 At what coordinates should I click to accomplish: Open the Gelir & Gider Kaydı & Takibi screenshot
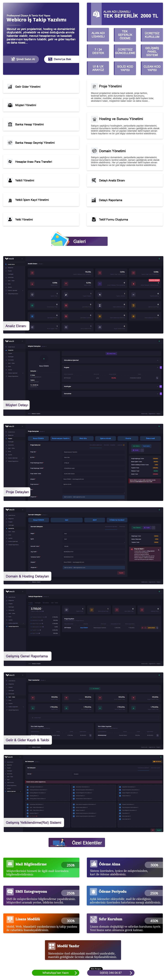pyautogui.click(x=83, y=711)
